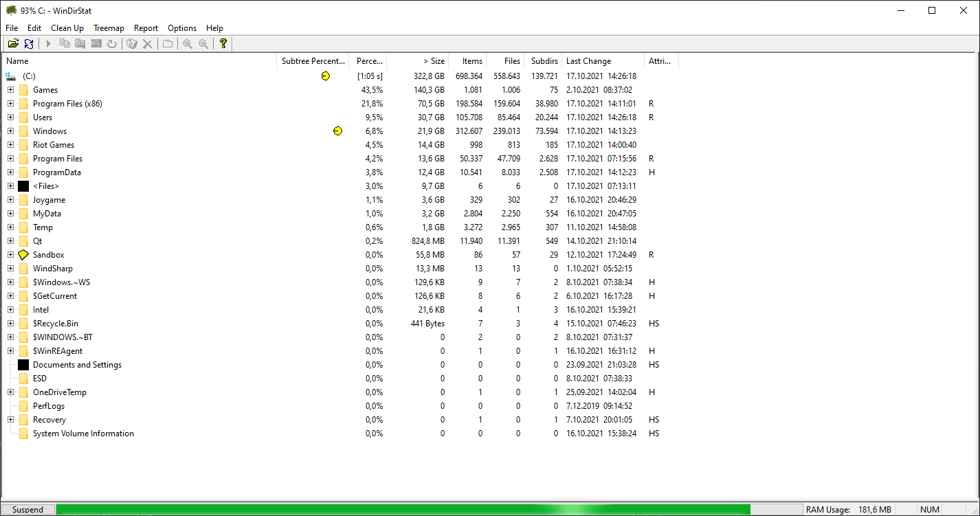Screen dimensions: 980x516
Task: Sort by the Subtree Percentage column header
Action: point(313,61)
